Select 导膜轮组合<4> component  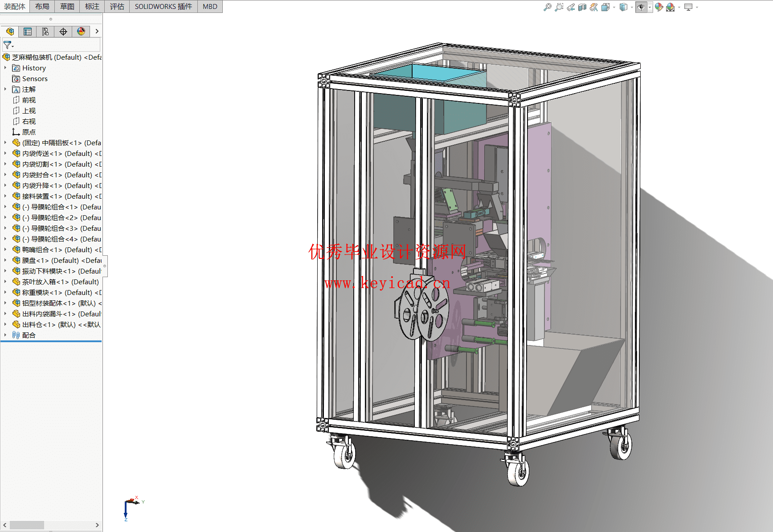click(x=57, y=239)
